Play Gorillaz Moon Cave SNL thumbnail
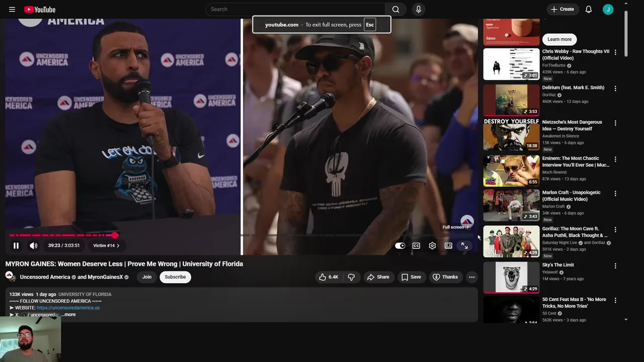Image resolution: width=644 pixels, height=362 pixels. tap(511, 241)
